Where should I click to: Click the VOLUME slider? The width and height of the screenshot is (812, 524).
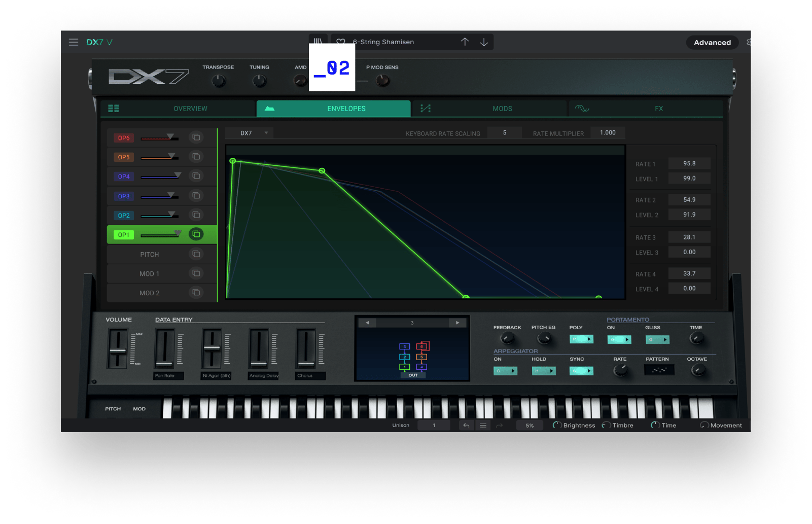pyautogui.click(x=118, y=350)
